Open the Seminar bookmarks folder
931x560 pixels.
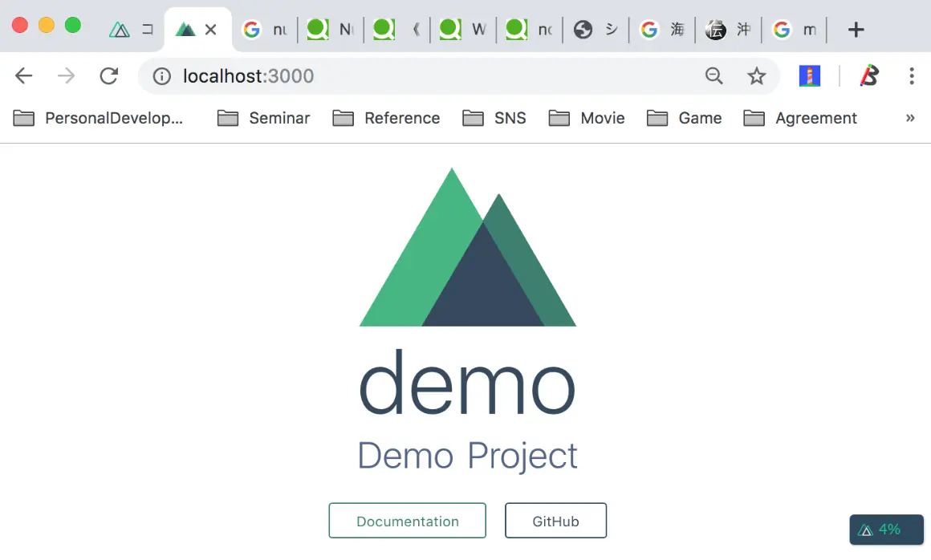263,118
